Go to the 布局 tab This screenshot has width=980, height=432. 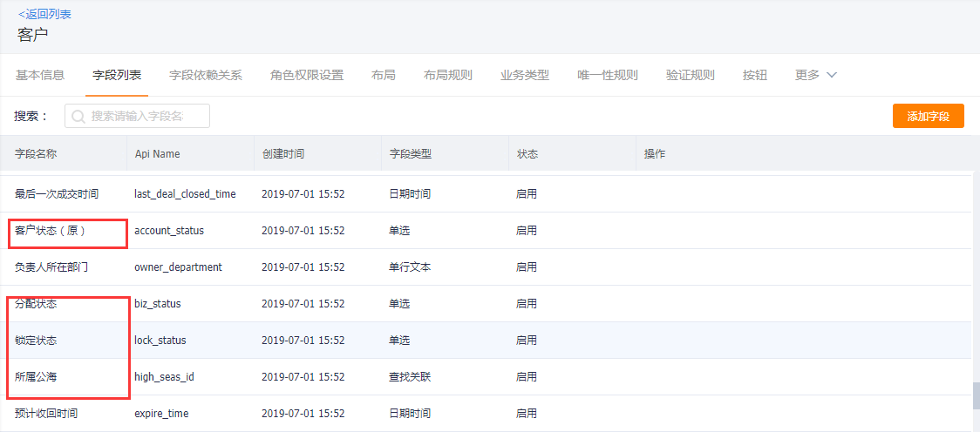pos(384,75)
